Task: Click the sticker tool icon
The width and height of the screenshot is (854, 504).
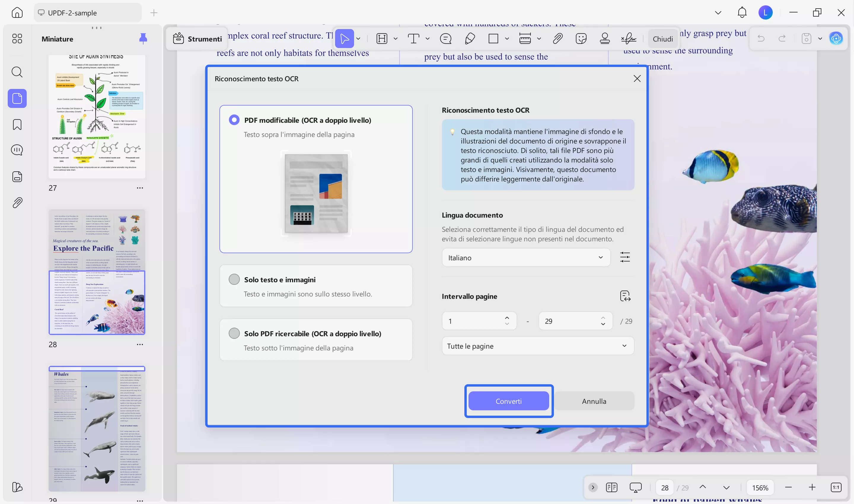Action: point(581,39)
